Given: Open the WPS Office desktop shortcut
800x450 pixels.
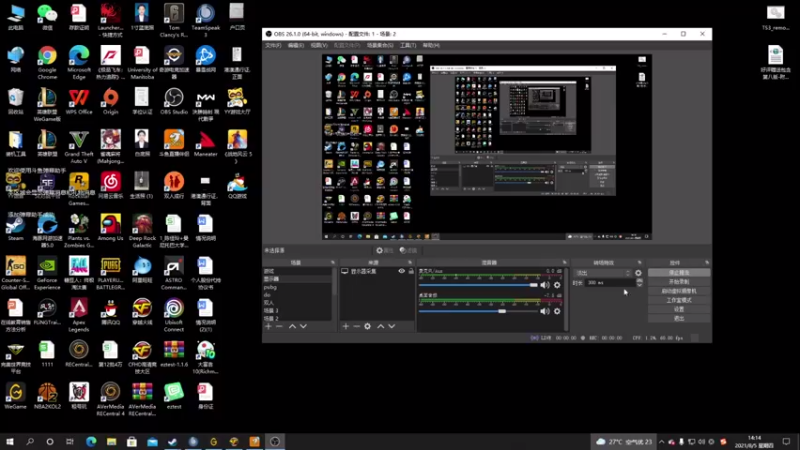Looking at the screenshot, I should [79, 101].
